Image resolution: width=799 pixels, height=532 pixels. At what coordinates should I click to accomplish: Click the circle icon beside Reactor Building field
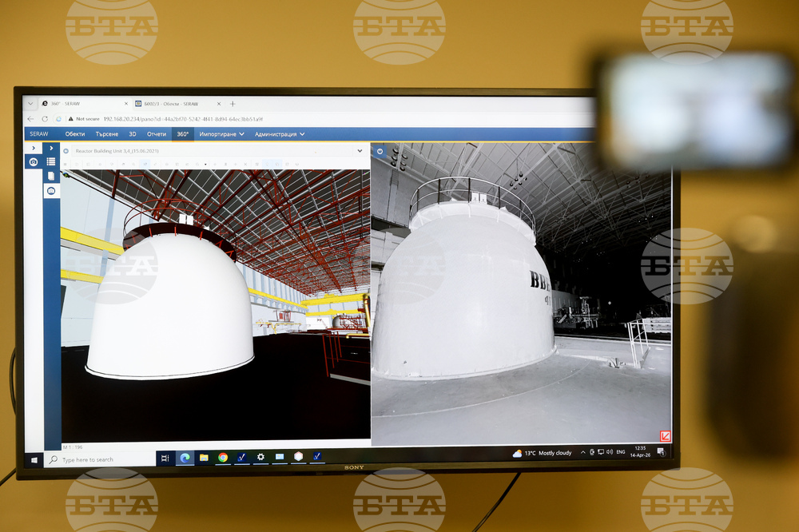[66, 151]
